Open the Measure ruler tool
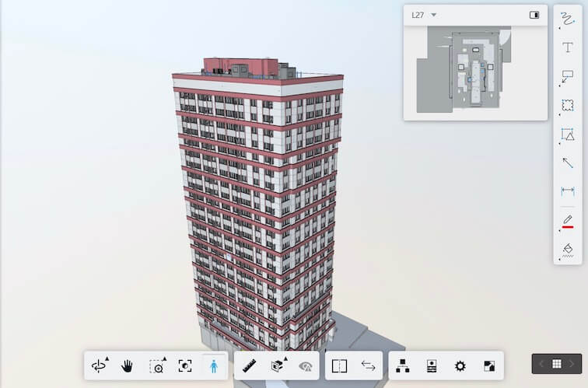The height and width of the screenshot is (388, 588). 250,366
